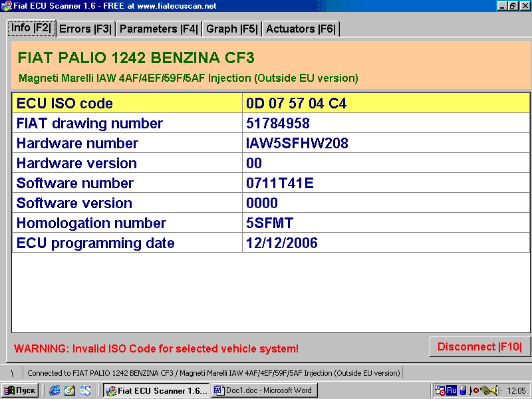The height and width of the screenshot is (399, 532).
Task: Select the Homologation number row label
Action: coord(91,223)
